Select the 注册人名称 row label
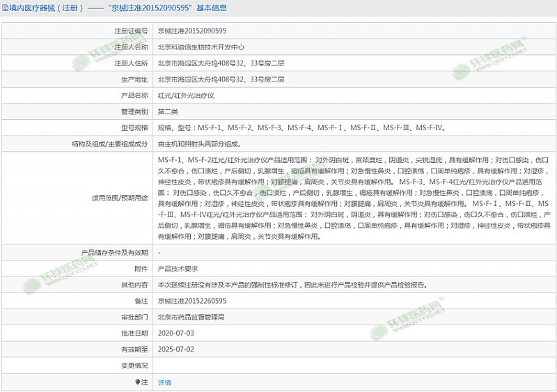 coord(132,47)
